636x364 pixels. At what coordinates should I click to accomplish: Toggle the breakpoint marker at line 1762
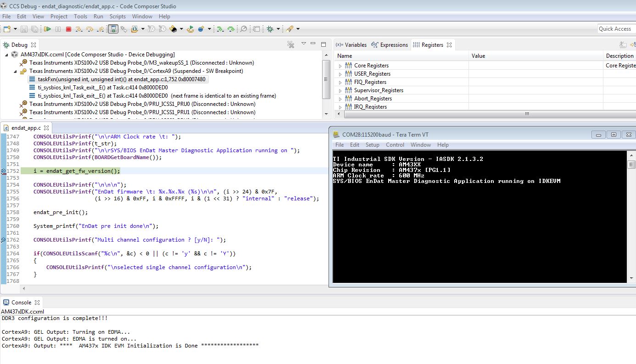3,240
